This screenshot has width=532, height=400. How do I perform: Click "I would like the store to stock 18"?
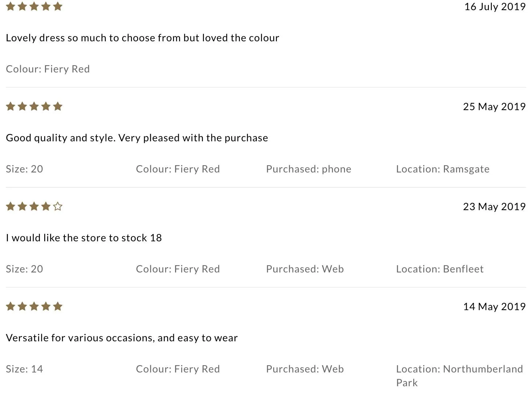tap(84, 238)
